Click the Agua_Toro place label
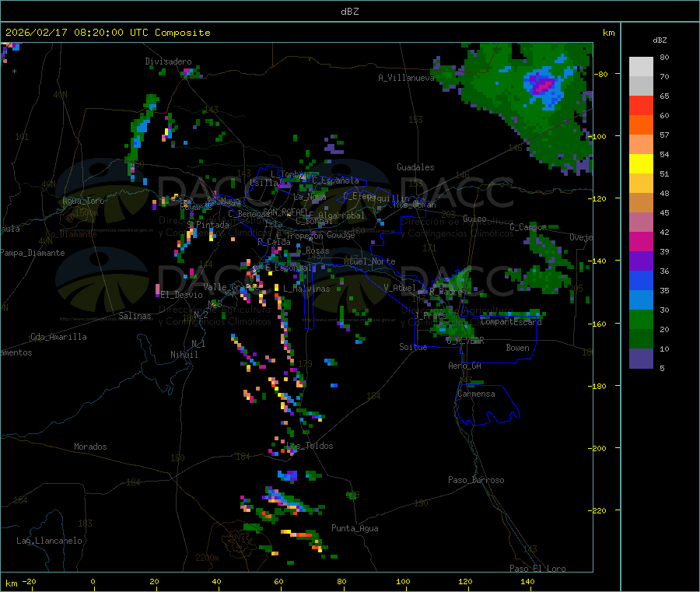Viewport: 700px width, 592px height. pyautogui.click(x=83, y=201)
